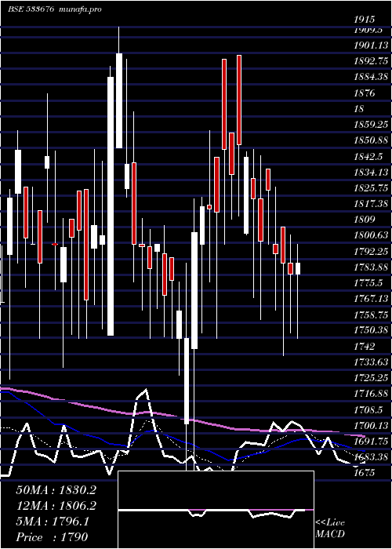Click the 1915 price axis label
Viewport: 392px width, 549px height.
pos(364,20)
